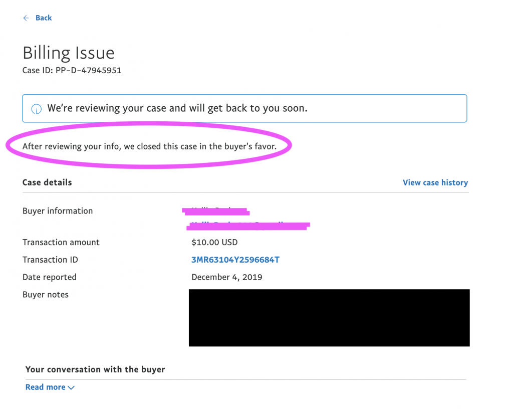Click the Transaction ID label
509x420 pixels.
tap(50, 260)
